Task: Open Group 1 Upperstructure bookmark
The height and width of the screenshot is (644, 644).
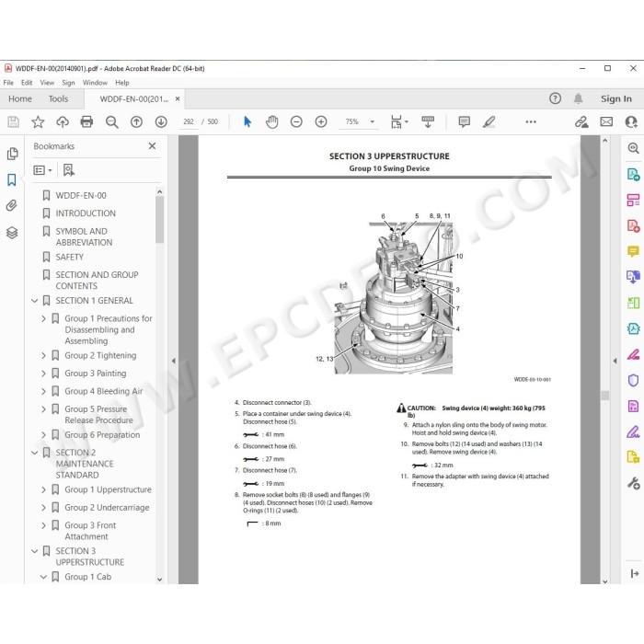Action: click(108, 489)
